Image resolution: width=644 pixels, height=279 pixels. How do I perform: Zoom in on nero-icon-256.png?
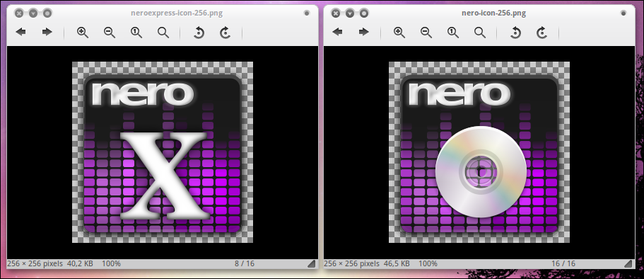(x=399, y=33)
